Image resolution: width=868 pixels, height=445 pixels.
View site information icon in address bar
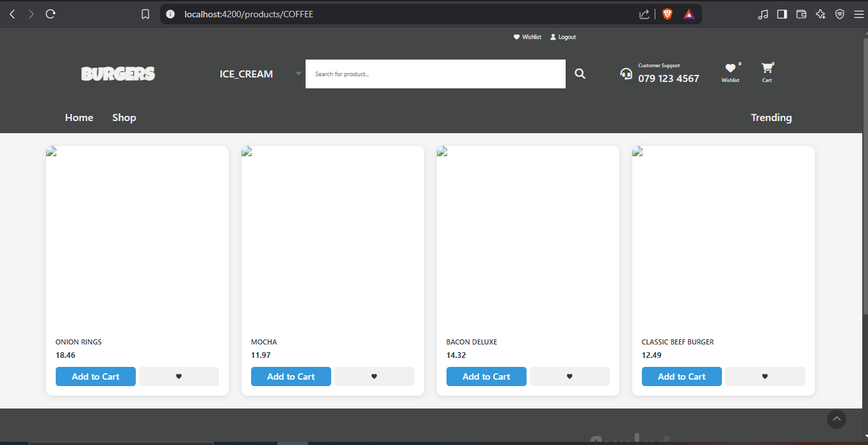click(x=170, y=14)
